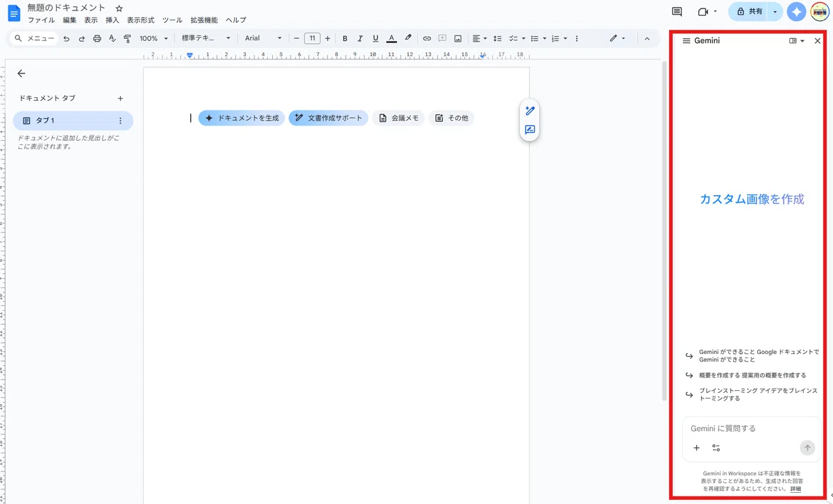
Task: Add a new document tab with plus
Action: tap(120, 99)
